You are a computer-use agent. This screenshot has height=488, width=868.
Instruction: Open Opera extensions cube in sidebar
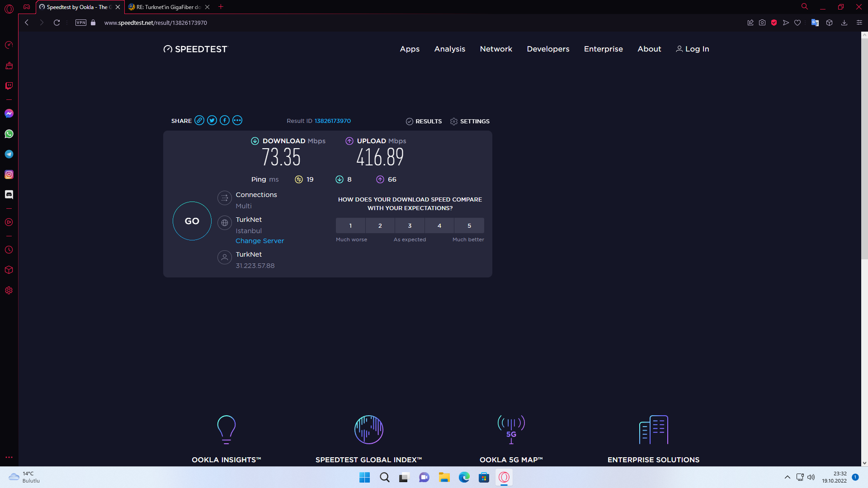(9, 270)
